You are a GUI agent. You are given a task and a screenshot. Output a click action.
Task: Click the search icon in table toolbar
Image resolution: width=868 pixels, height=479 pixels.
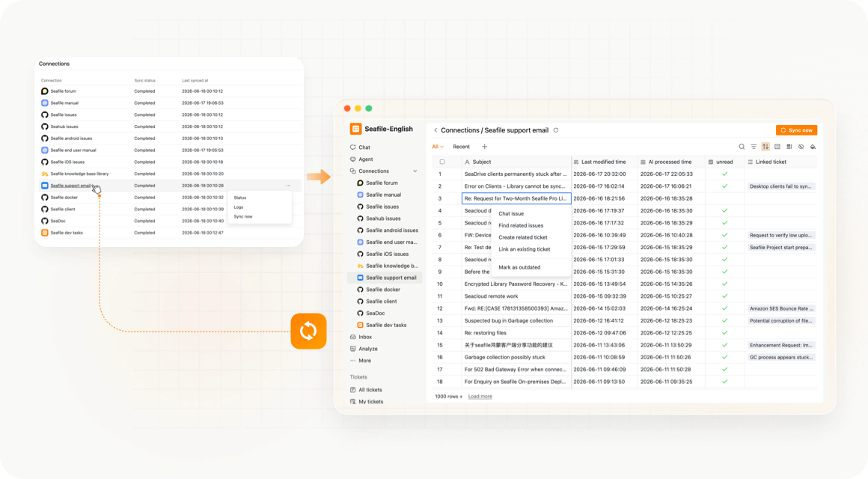pyautogui.click(x=742, y=147)
